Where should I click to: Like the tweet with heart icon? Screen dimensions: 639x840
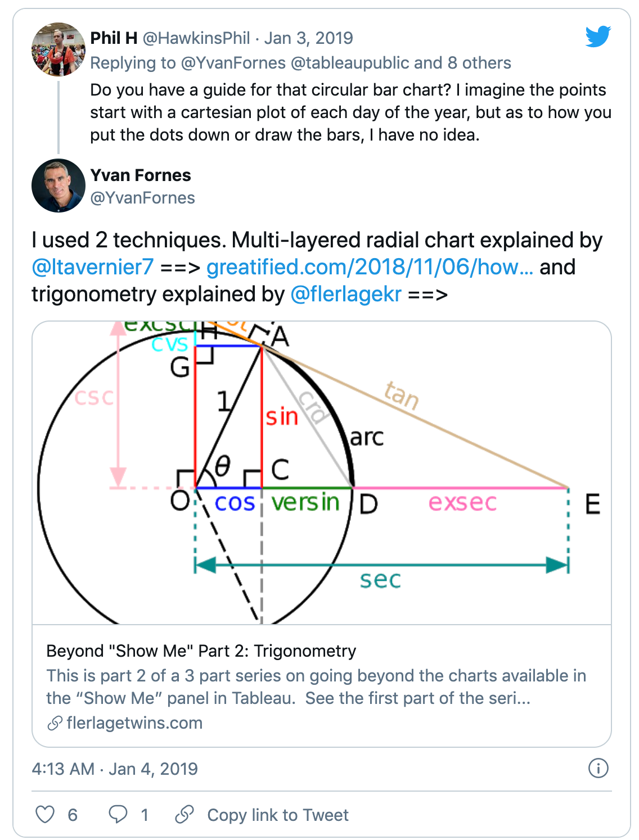(x=45, y=814)
